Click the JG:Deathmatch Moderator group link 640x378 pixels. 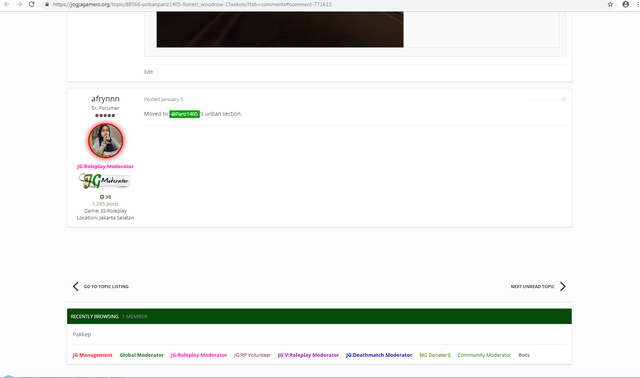click(379, 355)
